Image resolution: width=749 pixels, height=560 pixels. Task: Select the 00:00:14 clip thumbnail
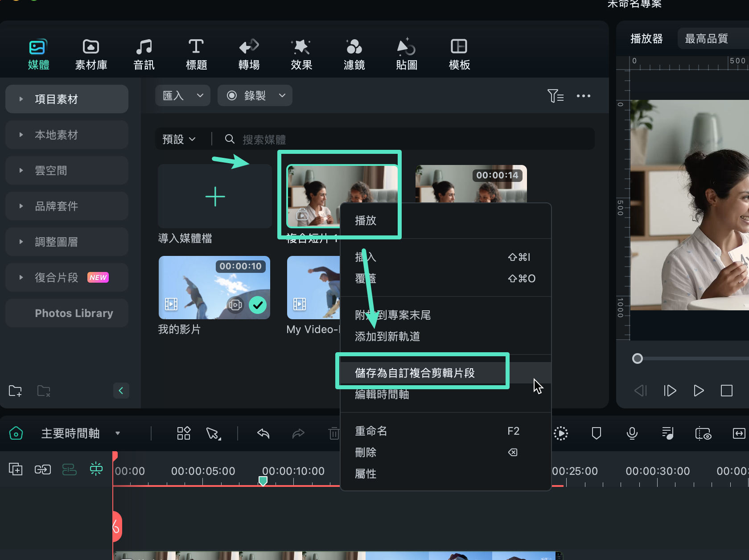[471, 184]
